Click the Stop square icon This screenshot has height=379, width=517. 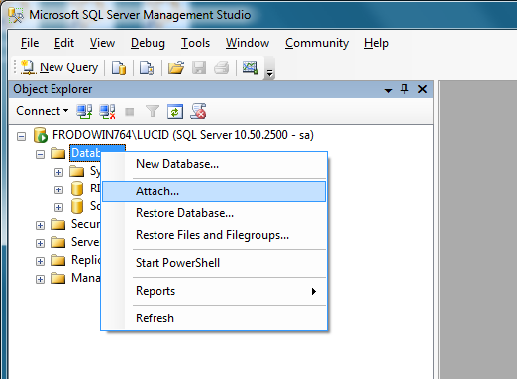[x=129, y=112]
